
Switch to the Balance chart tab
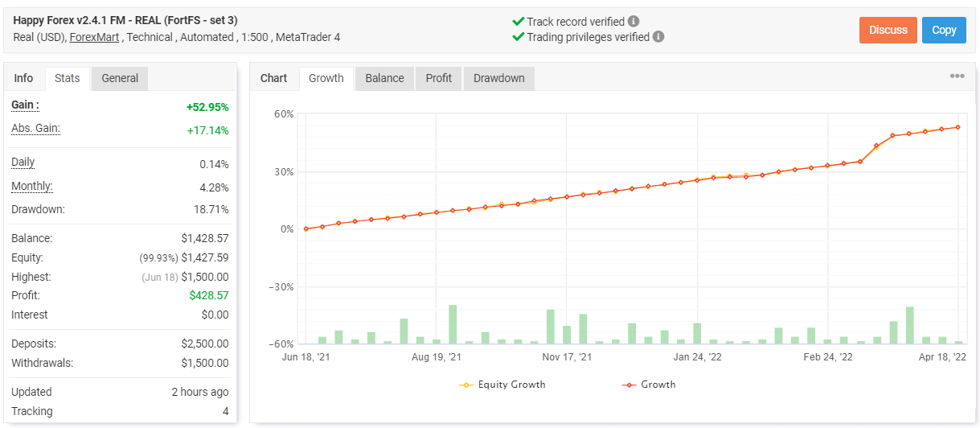coord(384,78)
